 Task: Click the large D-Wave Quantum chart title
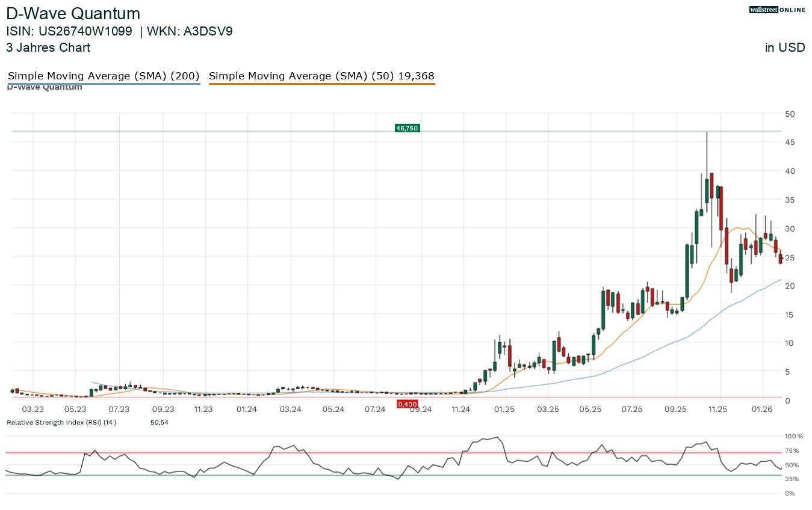[x=73, y=14]
